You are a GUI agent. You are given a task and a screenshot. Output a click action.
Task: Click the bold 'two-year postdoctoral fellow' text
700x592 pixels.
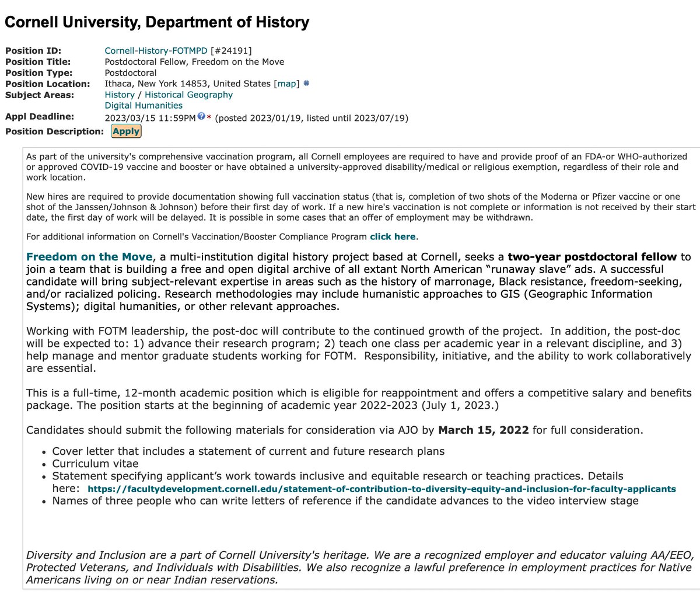[x=592, y=257]
